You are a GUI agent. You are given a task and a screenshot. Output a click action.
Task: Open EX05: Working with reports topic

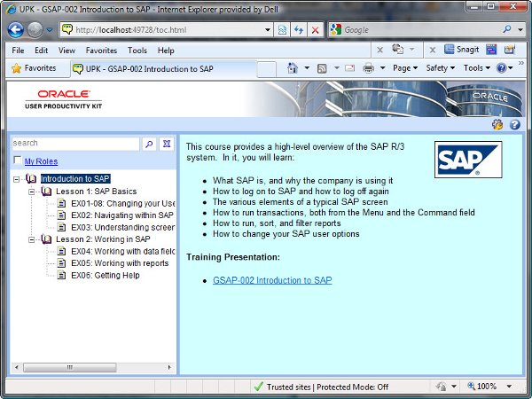(x=120, y=263)
